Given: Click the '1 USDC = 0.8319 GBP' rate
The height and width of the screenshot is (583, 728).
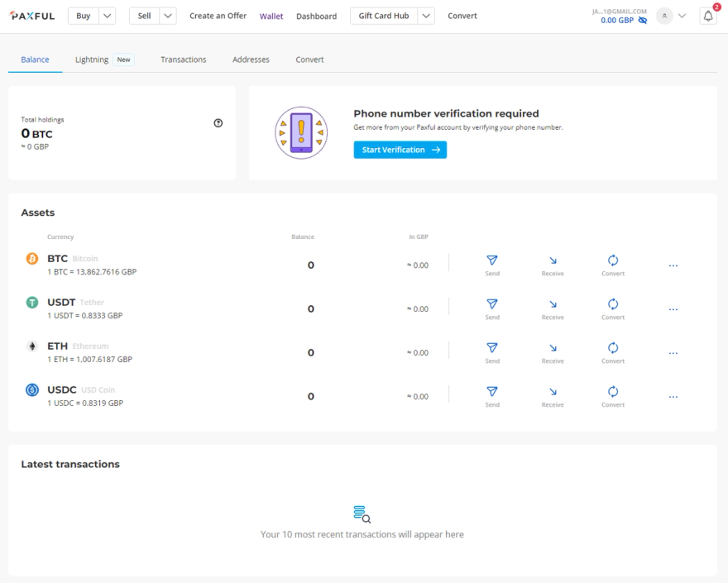Looking at the screenshot, I should pyautogui.click(x=85, y=403).
